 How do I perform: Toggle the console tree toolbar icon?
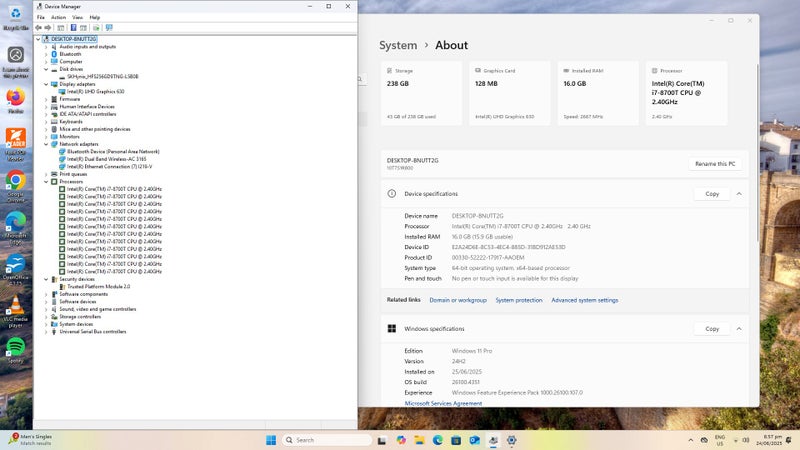tap(61, 28)
